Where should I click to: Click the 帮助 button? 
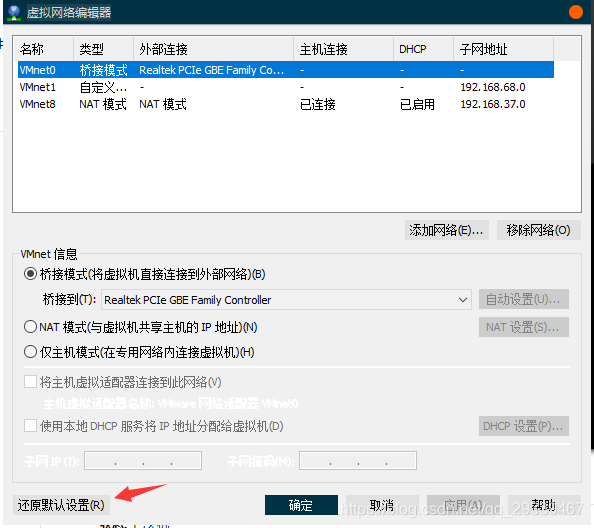point(544,505)
